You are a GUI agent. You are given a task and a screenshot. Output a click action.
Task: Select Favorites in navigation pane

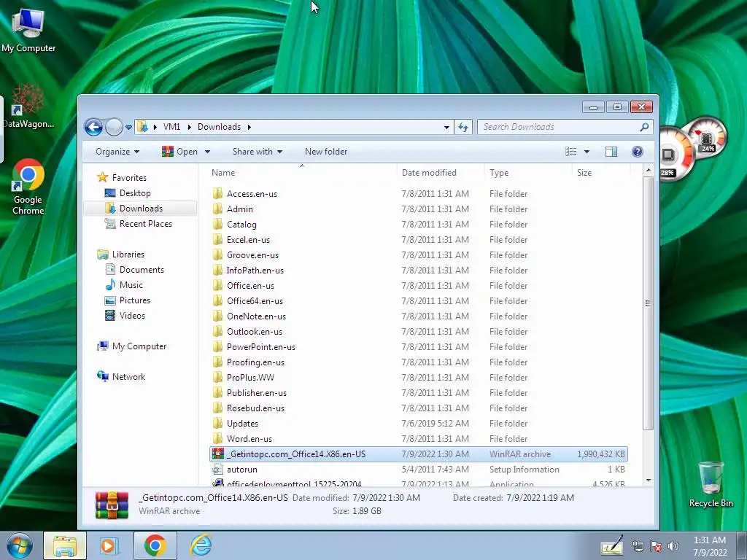click(x=129, y=178)
